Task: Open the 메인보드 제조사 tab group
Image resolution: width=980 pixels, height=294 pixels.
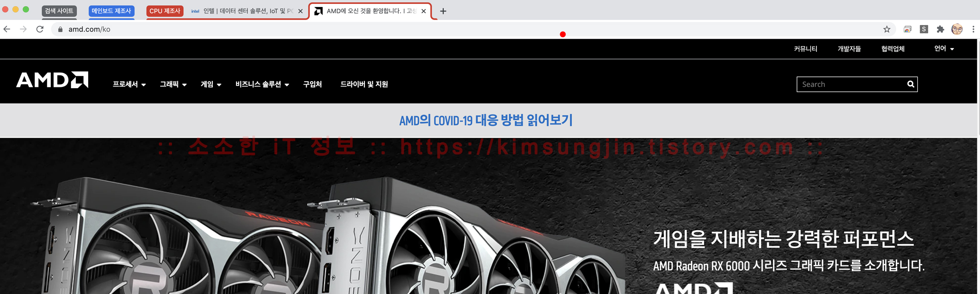Action: (111, 11)
